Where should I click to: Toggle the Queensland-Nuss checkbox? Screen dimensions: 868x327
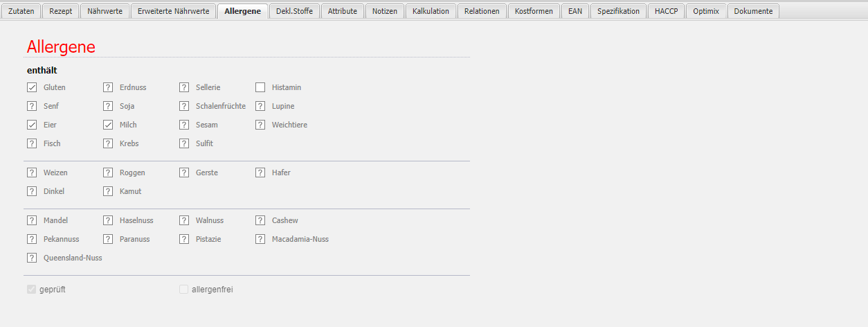tap(32, 258)
